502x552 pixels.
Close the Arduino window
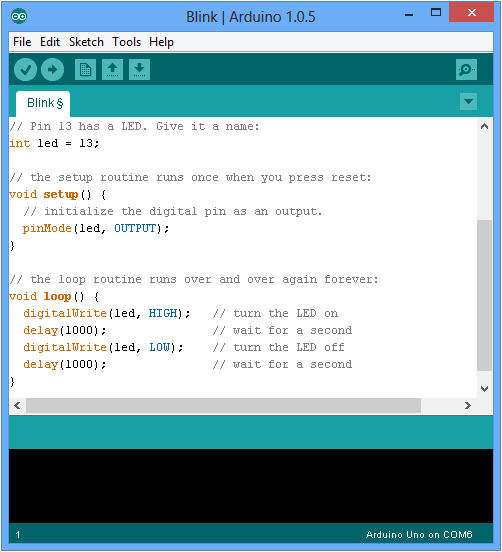coord(471,13)
